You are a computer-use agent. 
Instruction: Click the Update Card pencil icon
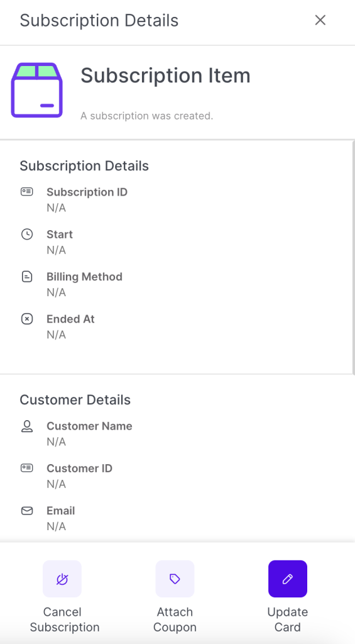pos(288,579)
